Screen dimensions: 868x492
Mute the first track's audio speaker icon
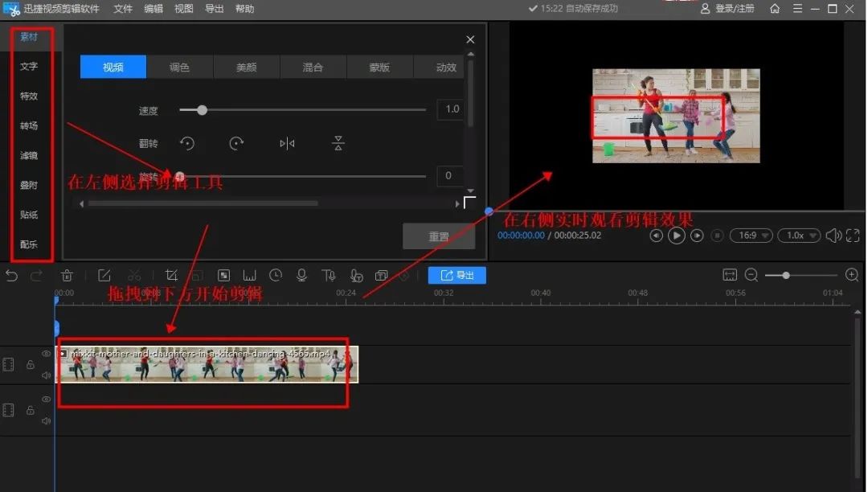tap(46, 375)
